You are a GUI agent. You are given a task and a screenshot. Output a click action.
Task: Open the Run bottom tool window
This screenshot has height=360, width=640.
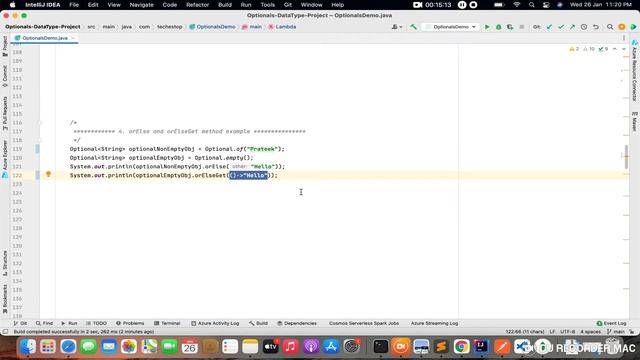click(x=69, y=323)
